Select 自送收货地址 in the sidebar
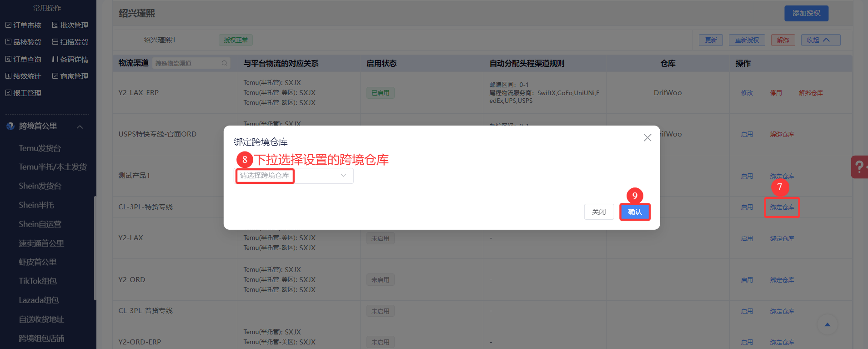 41,319
